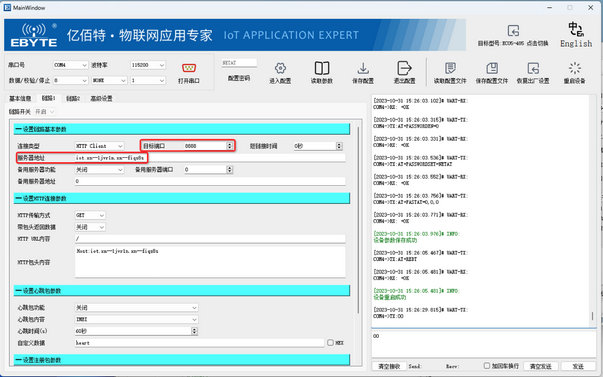Image resolution: width=603 pixels, height=377 pixels.
Task: Click the 进入配置 gear icon
Action: [x=280, y=68]
